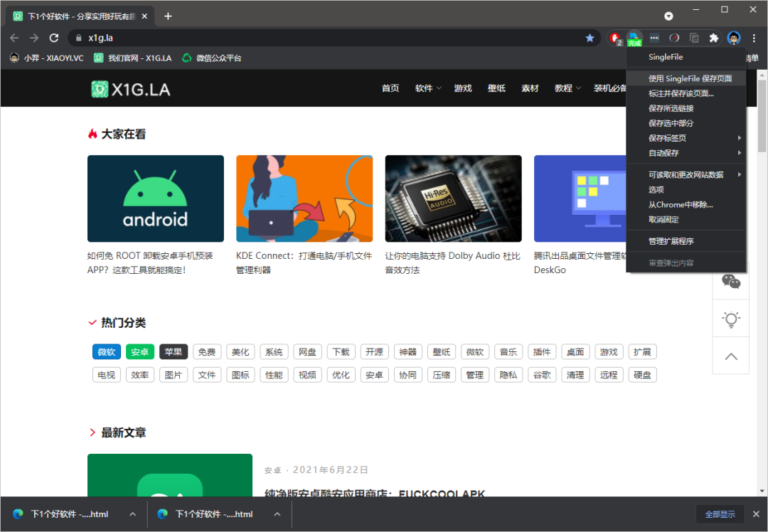Open the 游戏 navigation link
The height and width of the screenshot is (532, 768).
(x=463, y=88)
